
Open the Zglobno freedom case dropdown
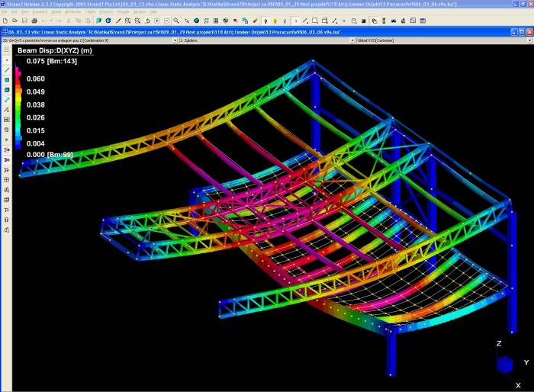pyautogui.click(x=352, y=40)
